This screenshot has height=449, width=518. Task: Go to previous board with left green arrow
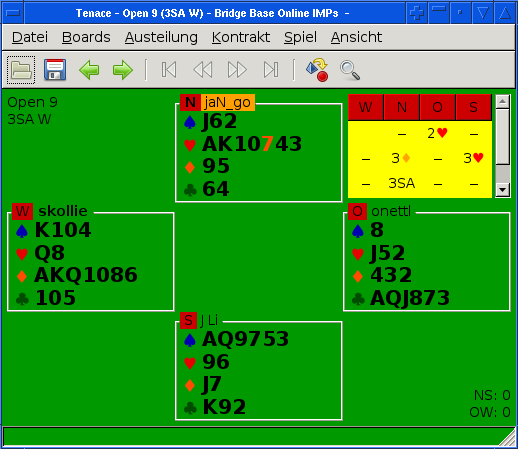click(x=89, y=70)
